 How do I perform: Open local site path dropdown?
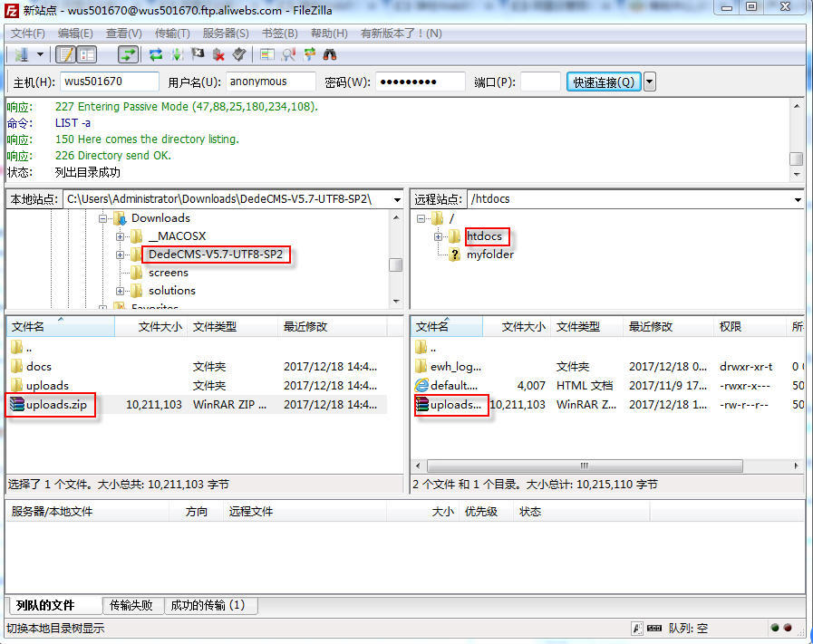pos(397,199)
